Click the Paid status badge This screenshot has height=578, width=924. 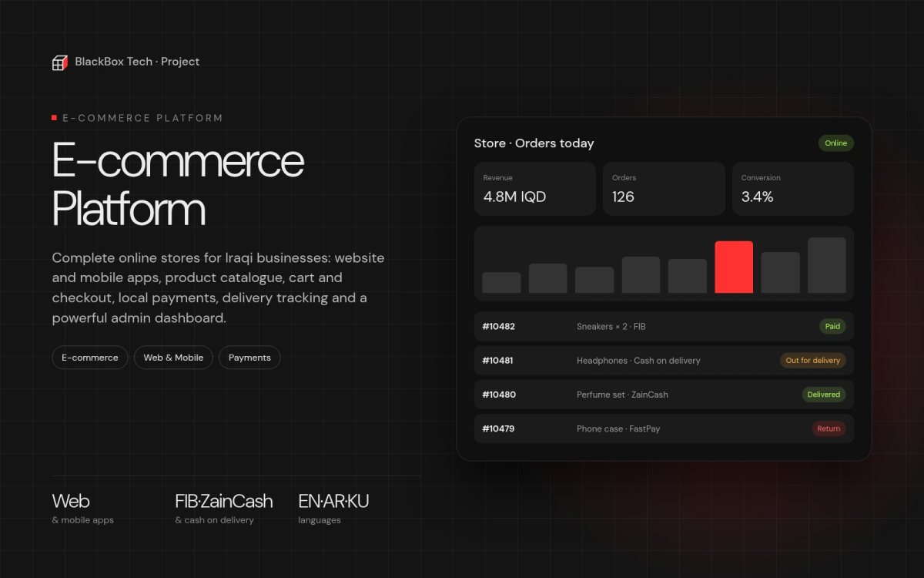click(832, 327)
